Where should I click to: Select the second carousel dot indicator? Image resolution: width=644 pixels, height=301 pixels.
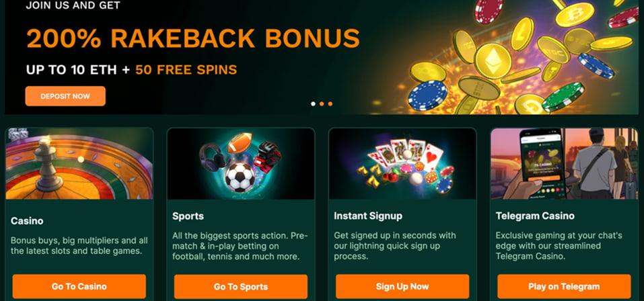coord(322,103)
